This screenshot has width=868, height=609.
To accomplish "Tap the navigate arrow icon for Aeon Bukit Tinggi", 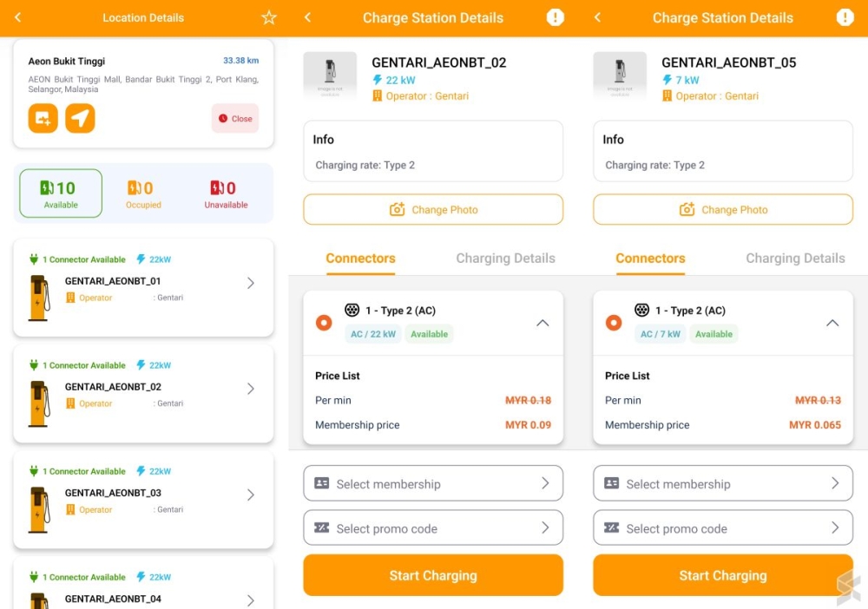I will pos(80,118).
